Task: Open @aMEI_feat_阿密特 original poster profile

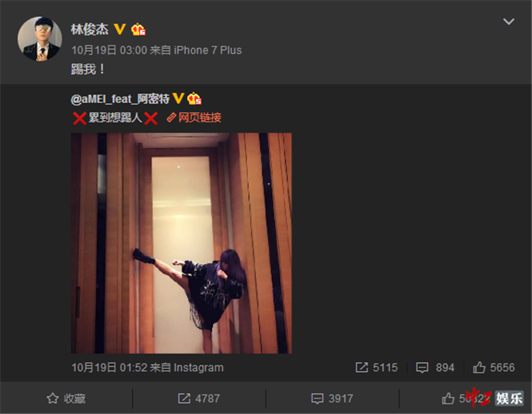Action: pos(120,99)
